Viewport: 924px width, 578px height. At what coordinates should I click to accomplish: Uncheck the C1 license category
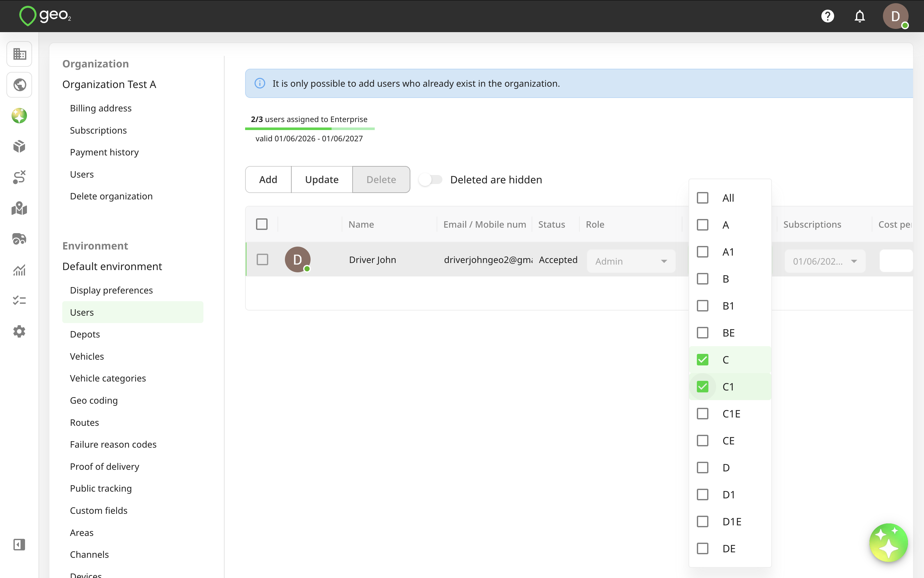coord(702,387)
